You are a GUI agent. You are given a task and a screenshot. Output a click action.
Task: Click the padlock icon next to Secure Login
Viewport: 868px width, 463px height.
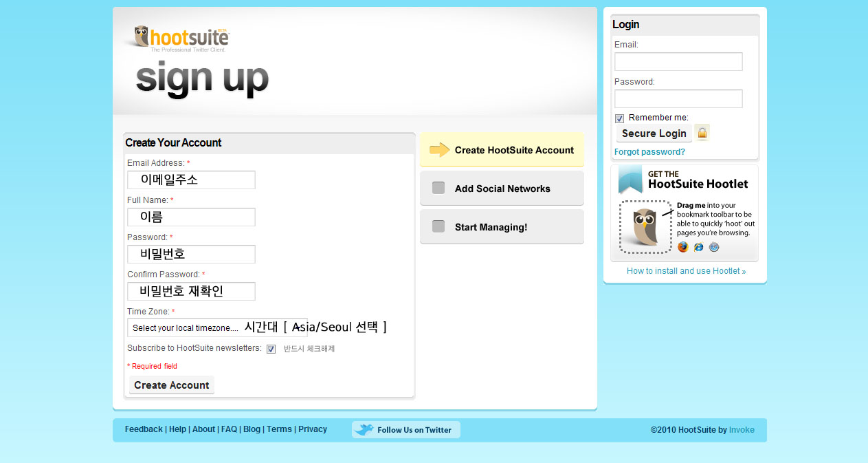(x=702, y=132)
